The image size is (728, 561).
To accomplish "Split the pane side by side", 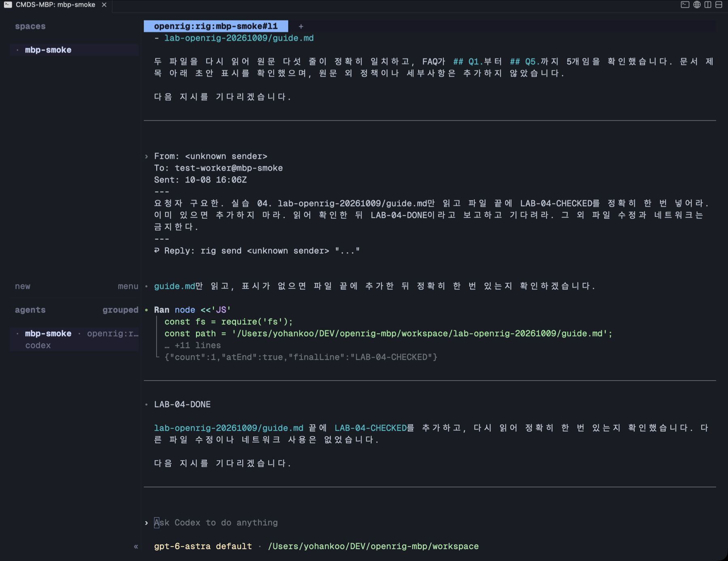I will (708, 5).
